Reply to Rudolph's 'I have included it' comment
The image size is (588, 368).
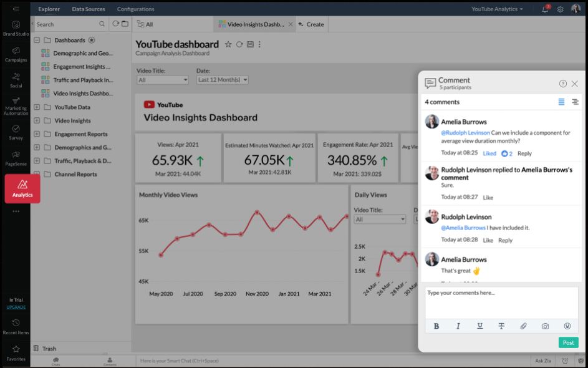click(x=505, y=240)
